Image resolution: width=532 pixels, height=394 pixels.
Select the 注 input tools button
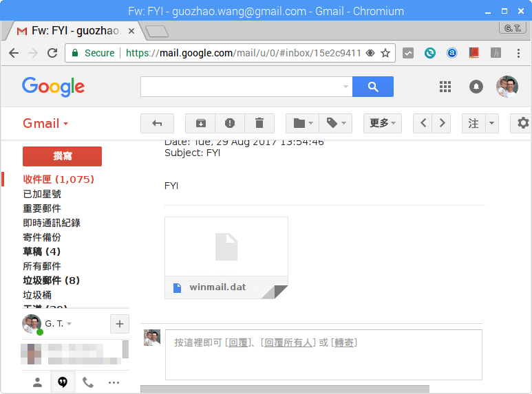pos(474,123)
